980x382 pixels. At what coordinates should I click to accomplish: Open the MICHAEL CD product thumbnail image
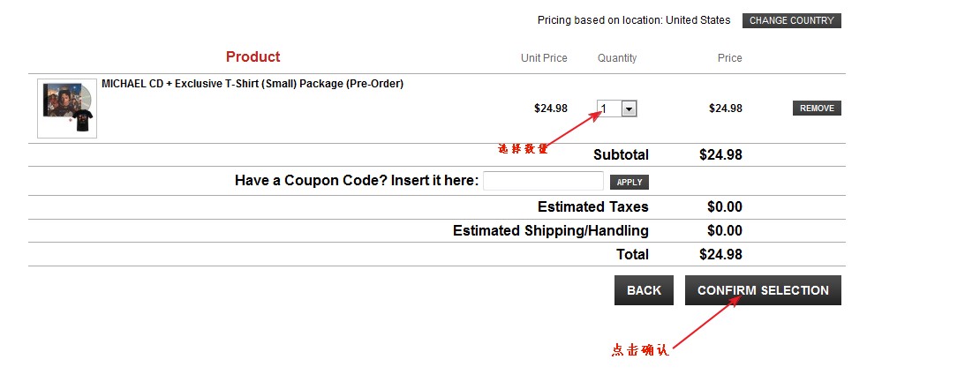point(67,109)
